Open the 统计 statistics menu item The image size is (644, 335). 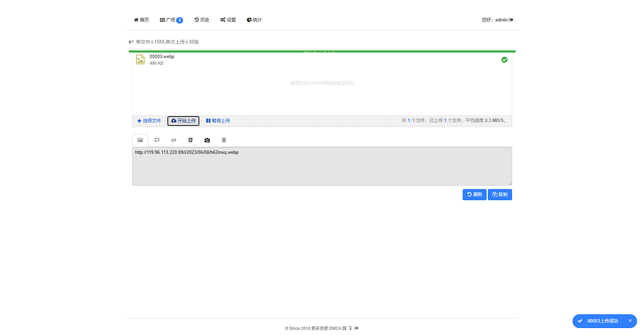tap(254, 20)
